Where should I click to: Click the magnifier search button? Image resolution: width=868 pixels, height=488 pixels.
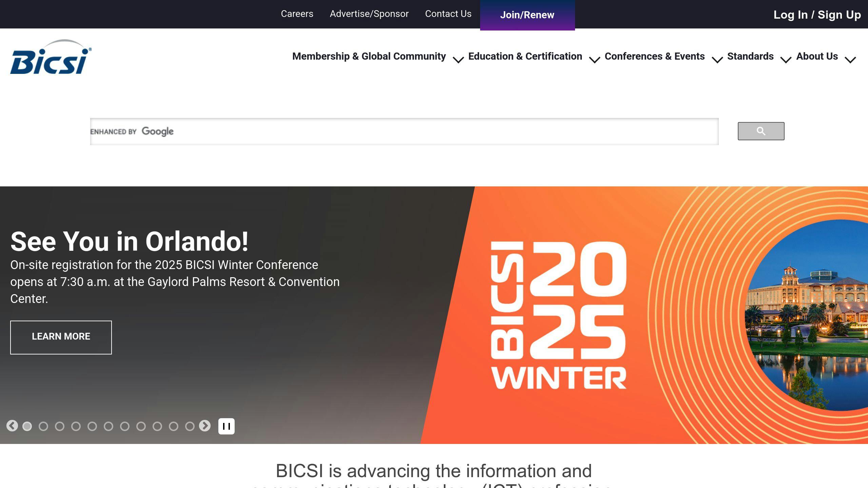pos(761,131)
